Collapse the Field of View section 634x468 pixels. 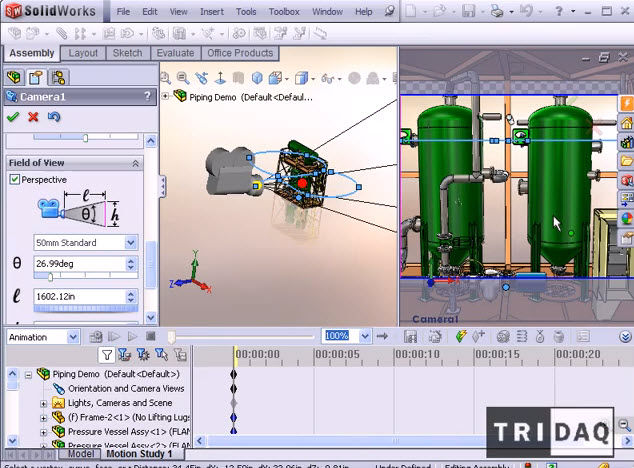click(x=135, y=163)
